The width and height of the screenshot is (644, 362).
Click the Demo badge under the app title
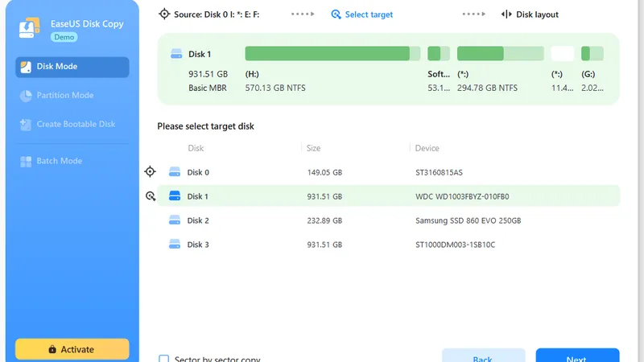(x=64, y=37)
